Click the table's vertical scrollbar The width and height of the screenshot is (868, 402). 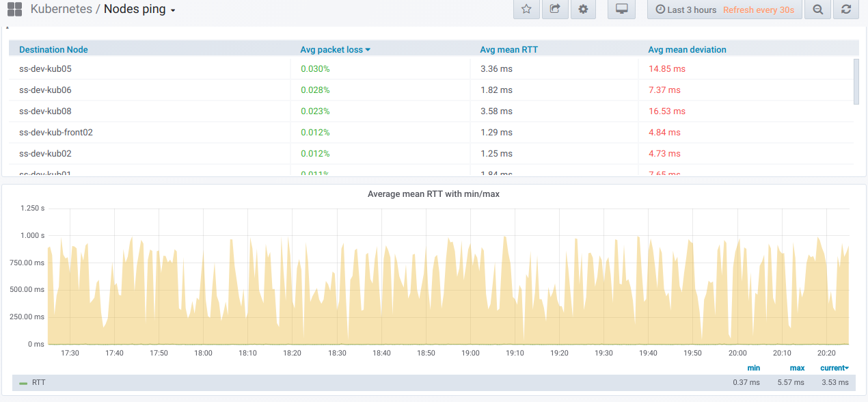[x=856, y=81]
